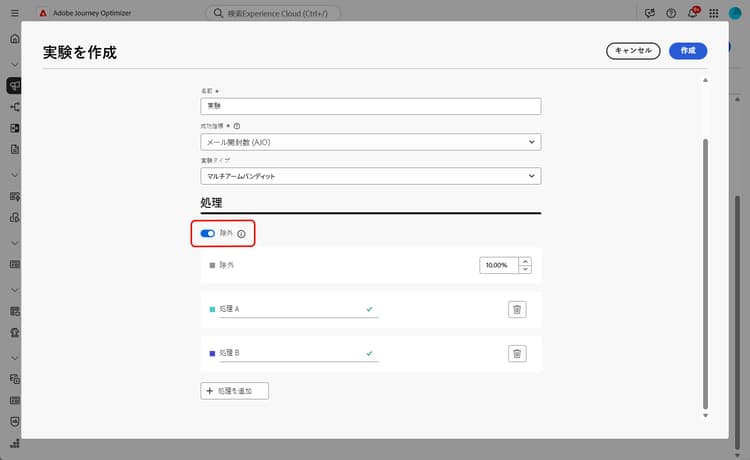Click info icon next to 除外 toggle
The width and height of the screenshot is (750, 460).
(242, 234)
